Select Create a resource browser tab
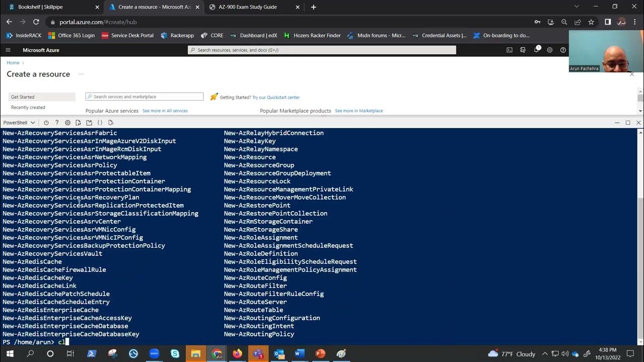This screenshot has height=362, width=644. click(154, 7)
